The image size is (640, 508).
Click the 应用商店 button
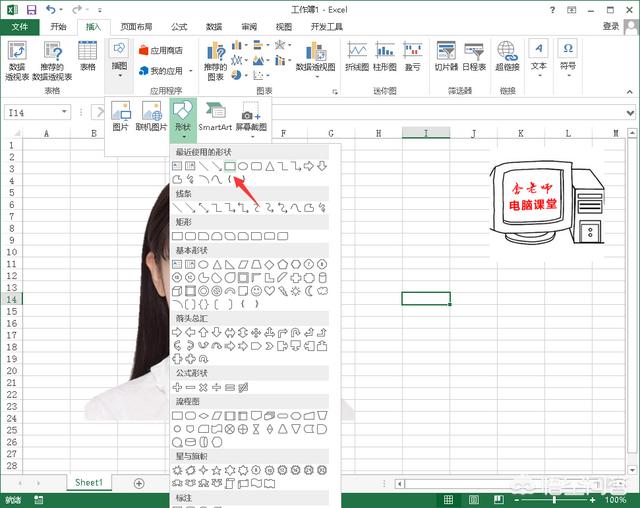click(x=160, y=49)
